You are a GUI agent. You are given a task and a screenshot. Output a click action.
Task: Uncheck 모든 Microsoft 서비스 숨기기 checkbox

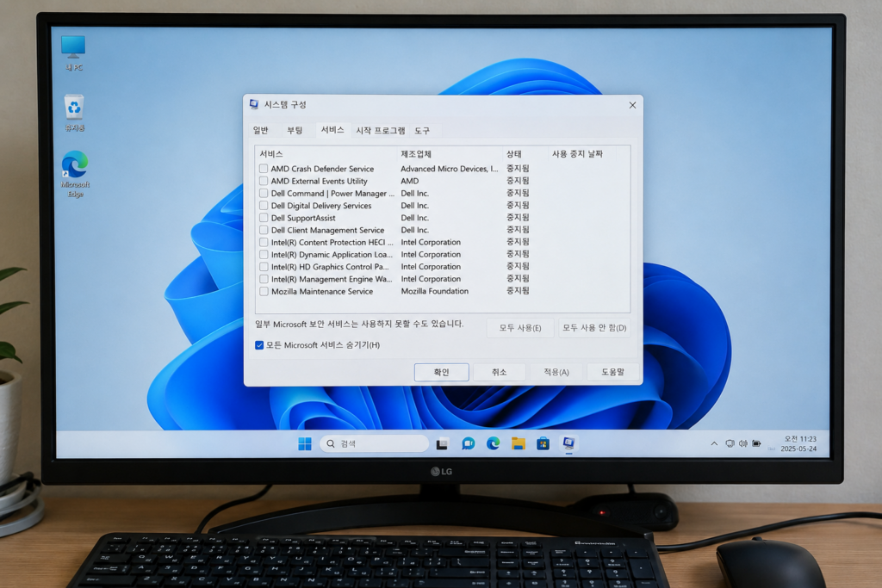point(259,345)
